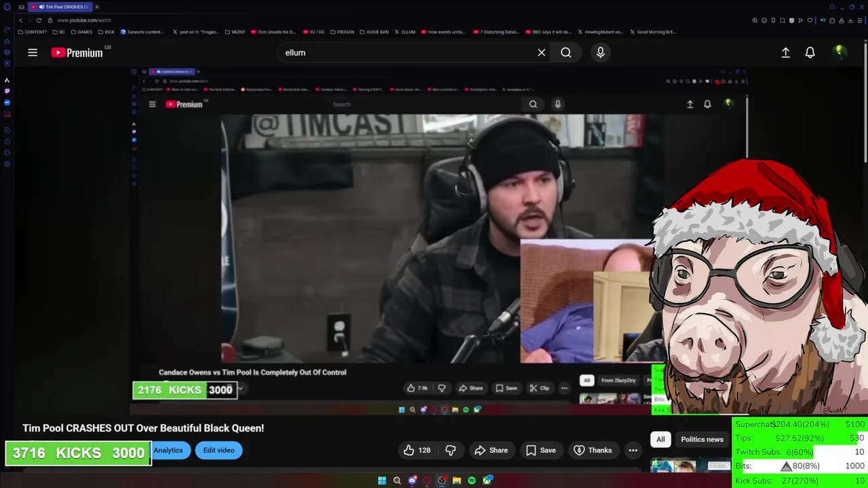Image resolution: width=868 pixels, height=488 pixels.
Task: Open the AUGIE BAN bookmarks folder
Action: pyautogui.click(x=374, y=32)
